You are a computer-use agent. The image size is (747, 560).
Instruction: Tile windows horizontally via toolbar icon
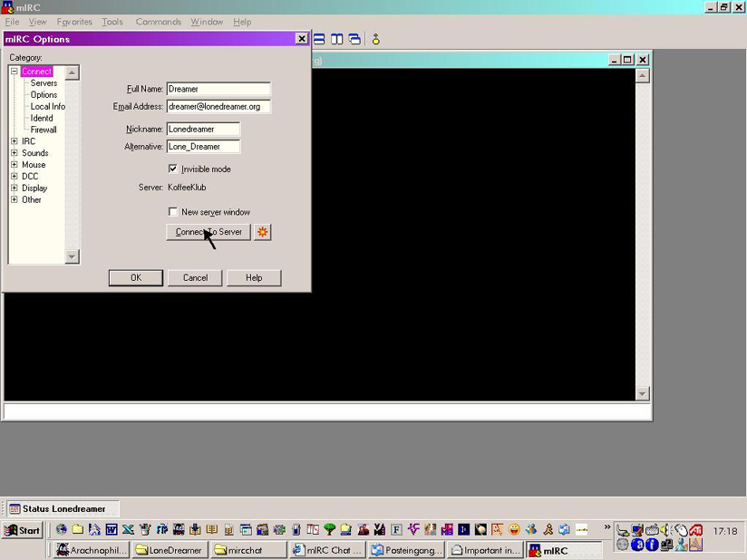(319, 40)
